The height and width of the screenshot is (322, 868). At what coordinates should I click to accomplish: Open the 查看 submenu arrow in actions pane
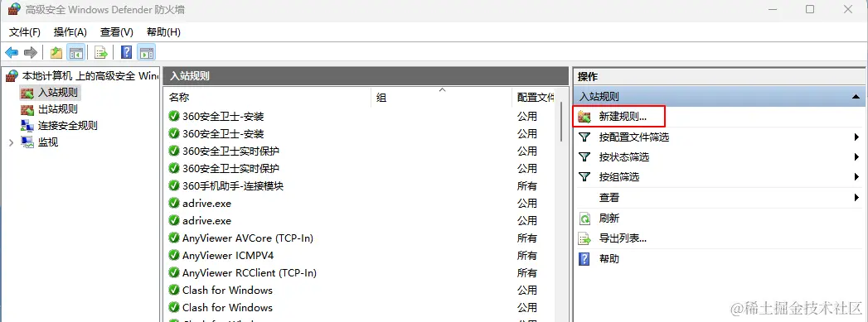click(857, 197)
